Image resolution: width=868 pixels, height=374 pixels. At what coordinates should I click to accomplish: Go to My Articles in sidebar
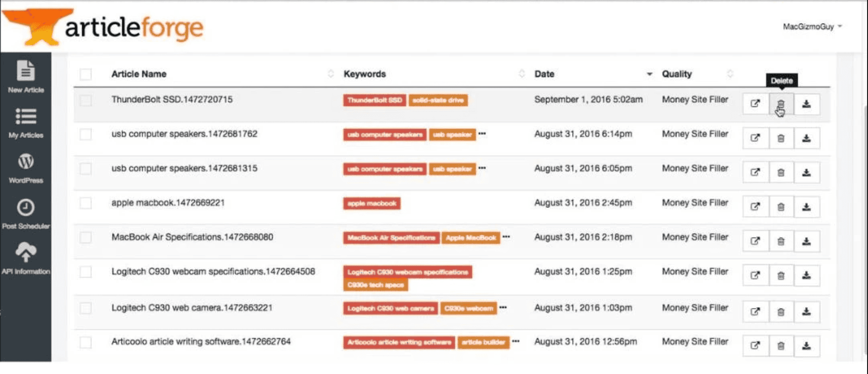[x=25, y=122]
